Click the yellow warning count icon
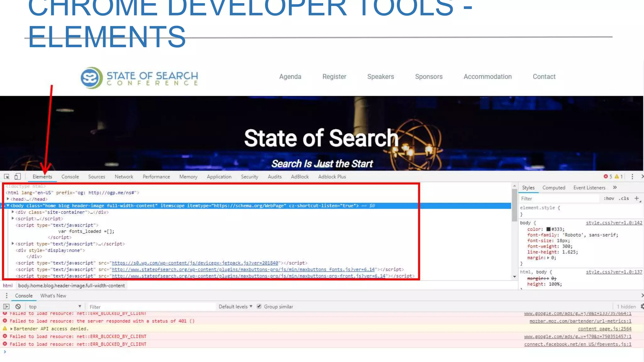Screen dimensions: 644x362 (x=617, y=177)
